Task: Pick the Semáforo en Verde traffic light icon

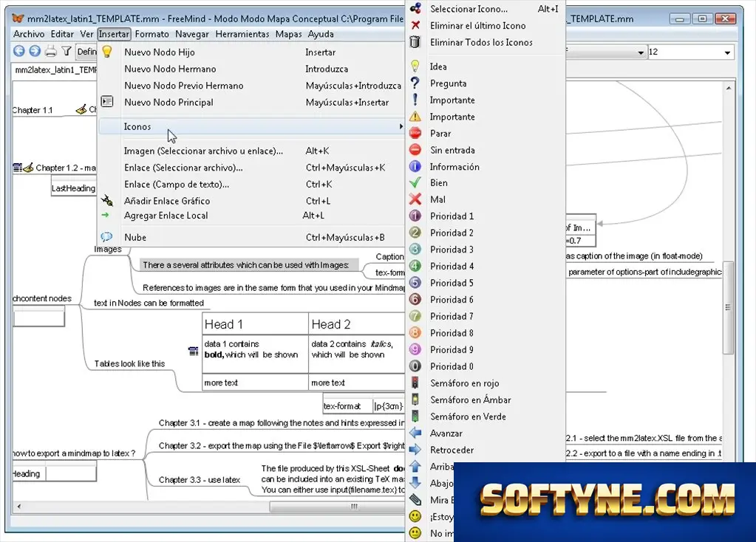Action: [415, 416]
